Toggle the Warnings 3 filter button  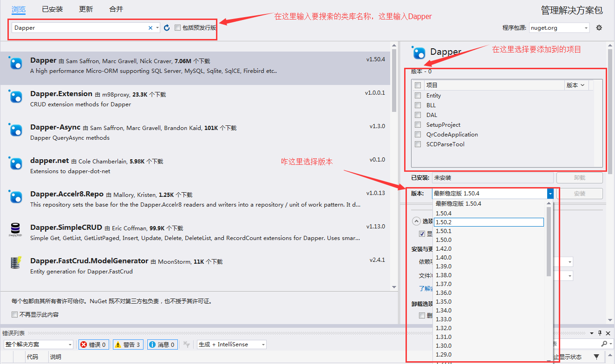(128, 344)
